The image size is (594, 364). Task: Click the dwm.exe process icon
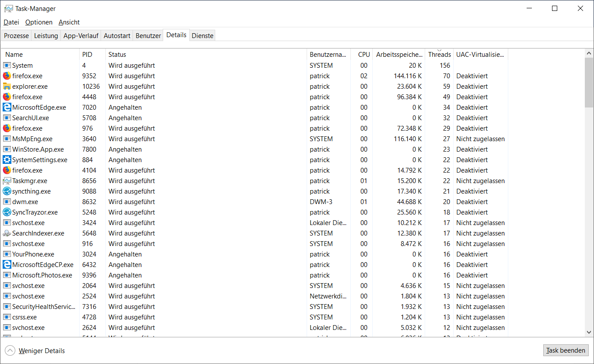point(7,201)
